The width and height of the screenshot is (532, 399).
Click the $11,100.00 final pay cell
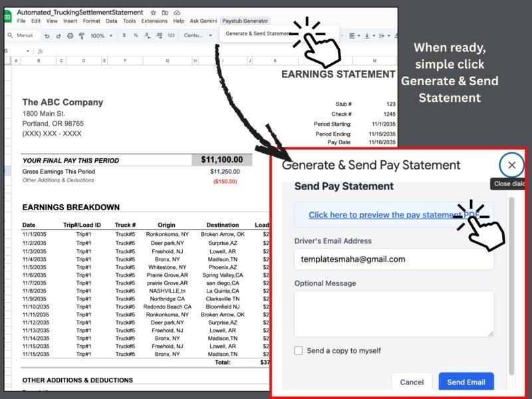coord(222,160)
